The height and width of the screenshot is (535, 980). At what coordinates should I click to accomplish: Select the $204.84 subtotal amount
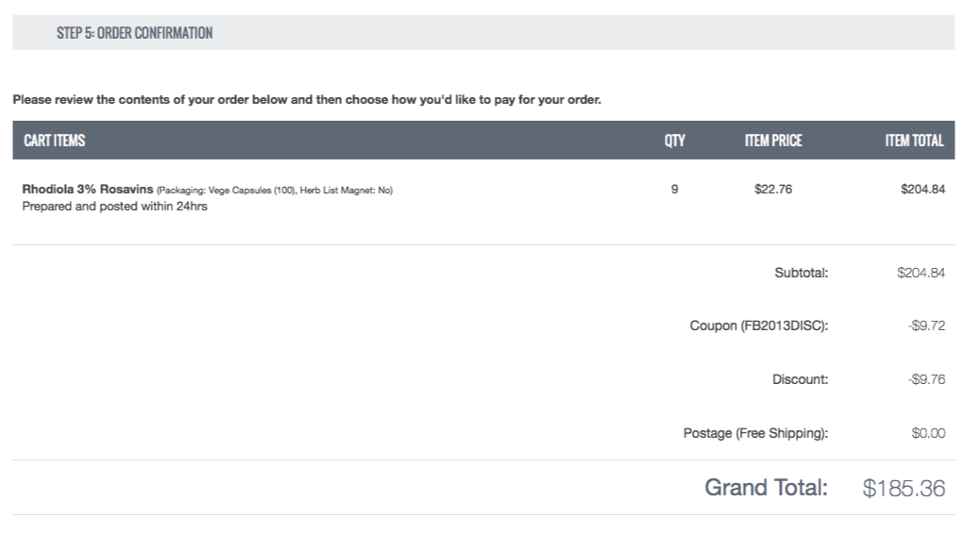(921, 273)
